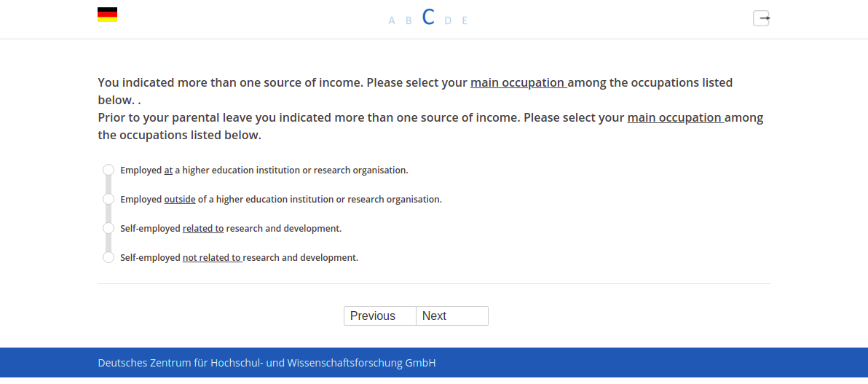Click 'Prior to your parental leave' question text
Viewport: 868px width, 384px height.
[x=430, y=126]
